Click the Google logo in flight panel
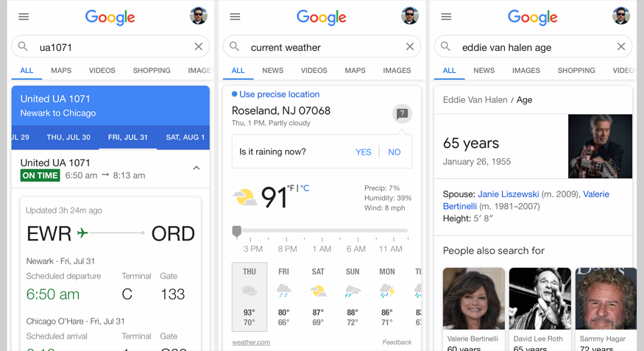The width and height of the screenshot is (644, 351). point(110,17)
